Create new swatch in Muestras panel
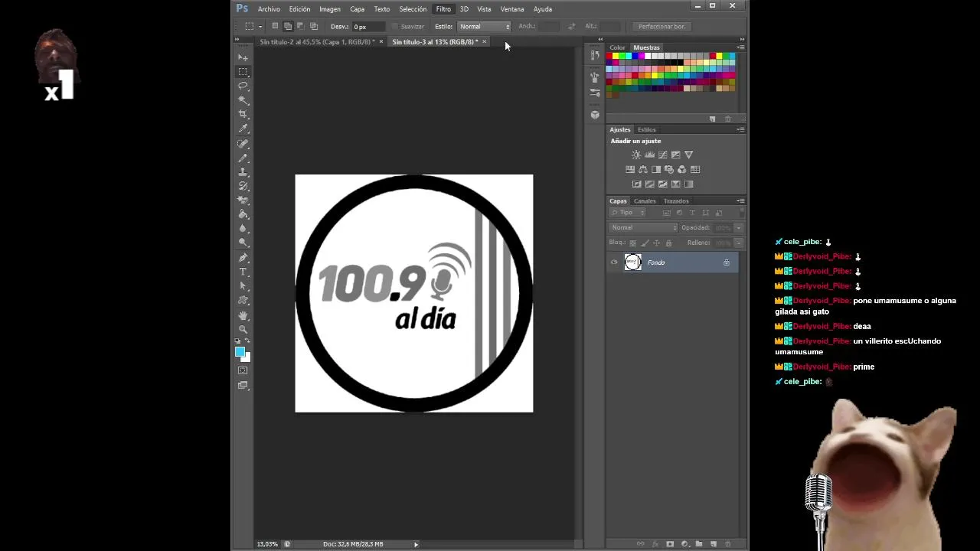 [712, 119]
